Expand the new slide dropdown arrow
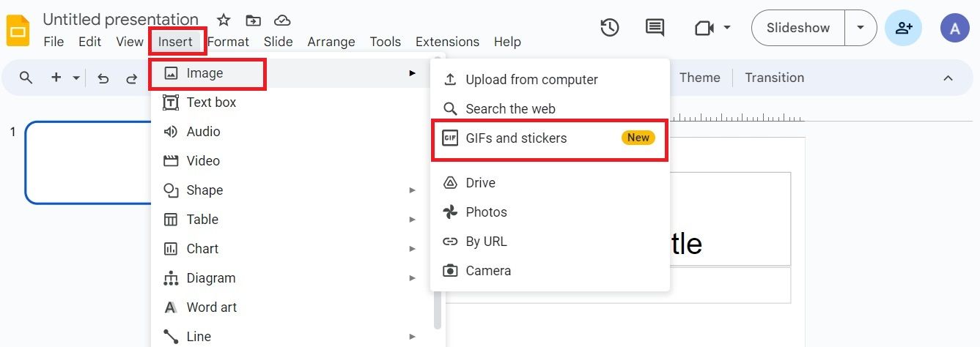This screenshot has height=347, width=980. click(76, 78)
